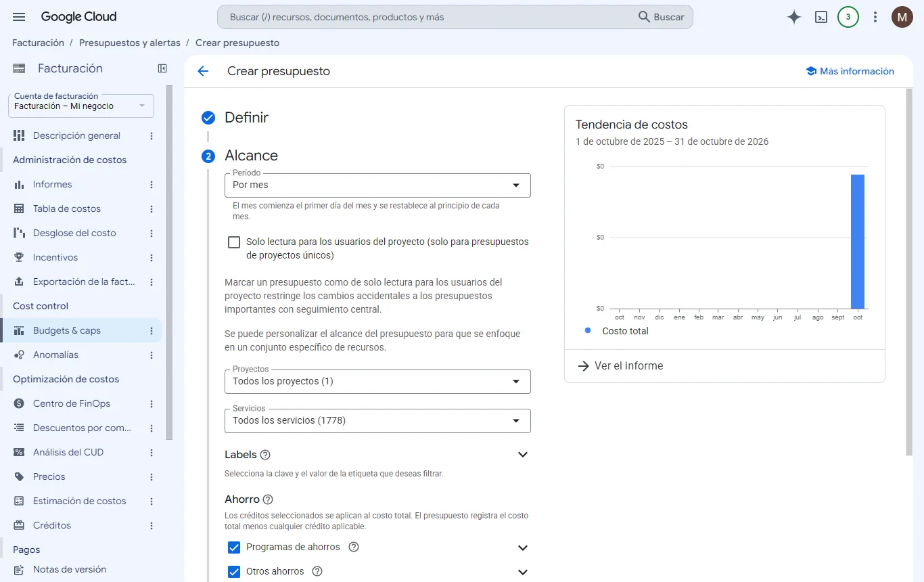Expand Otros ahorros chevron
Image resolution: width=924 pixels, height=582 pixels.
pyautogui.click(x=522, y=572)
